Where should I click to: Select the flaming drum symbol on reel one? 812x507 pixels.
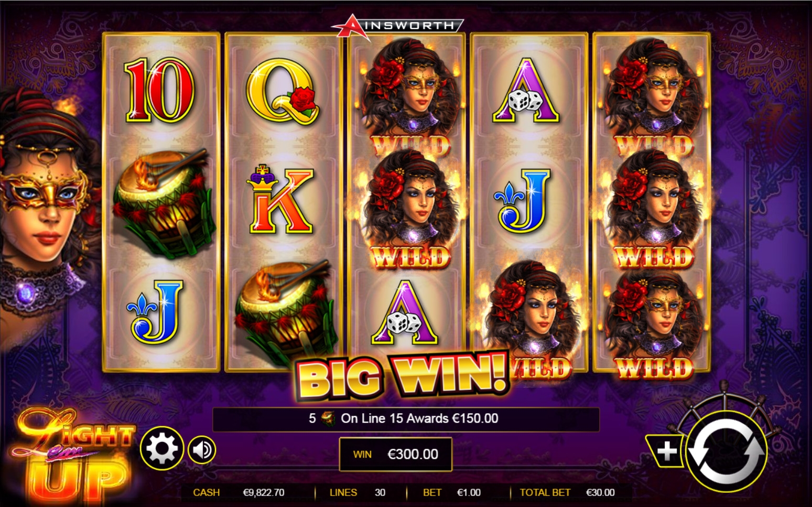(163, 203)
